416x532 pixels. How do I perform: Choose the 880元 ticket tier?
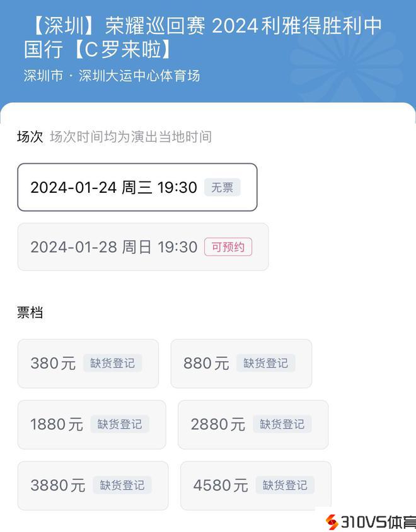206,363
